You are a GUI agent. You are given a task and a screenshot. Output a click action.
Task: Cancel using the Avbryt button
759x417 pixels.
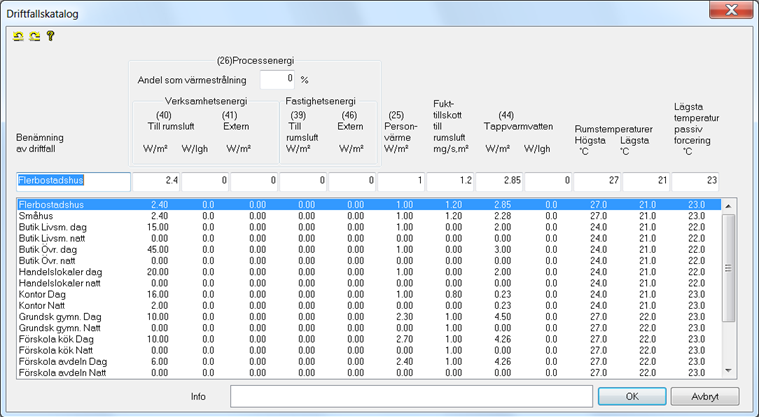click(x=705, y=396)
